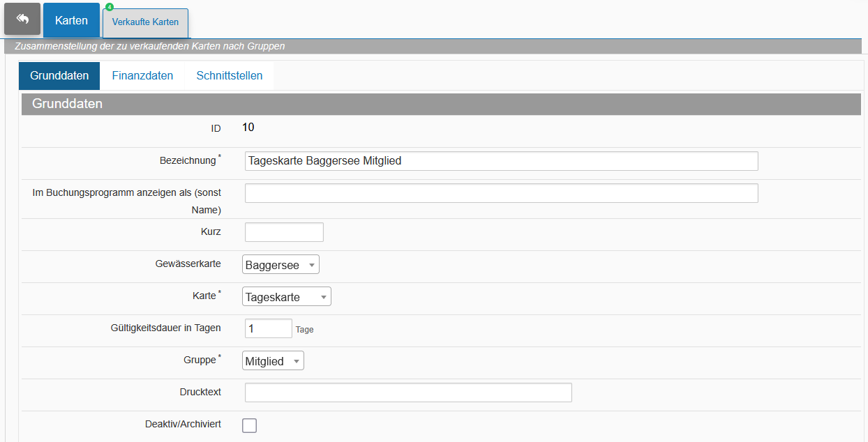Viewport: 868px width, 442px height.
Task: Click the green badge on Verkaufte Karten
Action: (x=110, y=7)
